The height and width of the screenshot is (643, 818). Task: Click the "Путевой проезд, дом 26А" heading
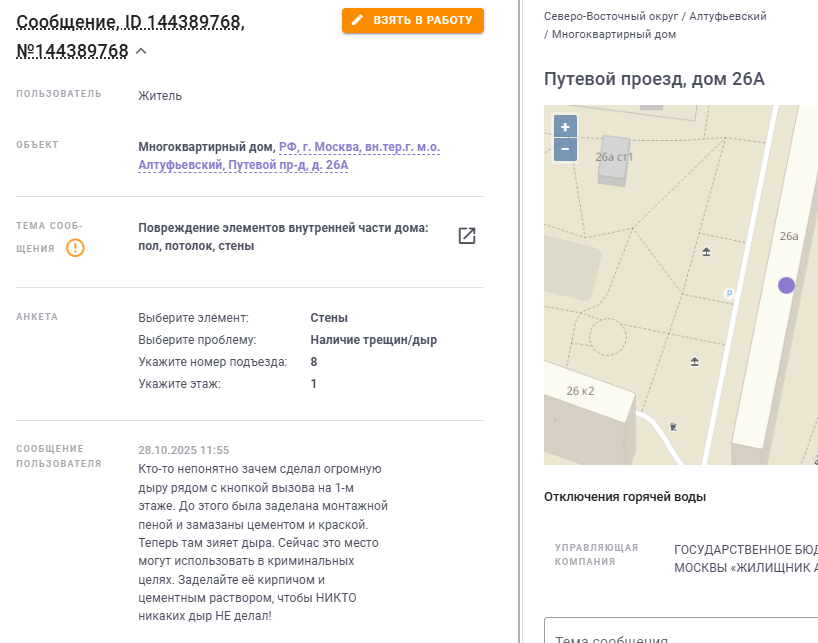click(653, 79)
